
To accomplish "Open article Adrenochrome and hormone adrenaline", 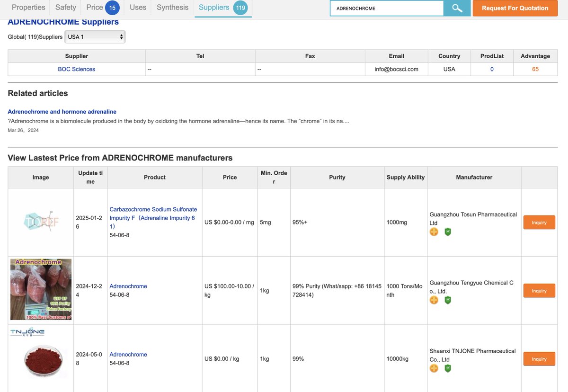I will pyautogui.click(x=62, y=112).
